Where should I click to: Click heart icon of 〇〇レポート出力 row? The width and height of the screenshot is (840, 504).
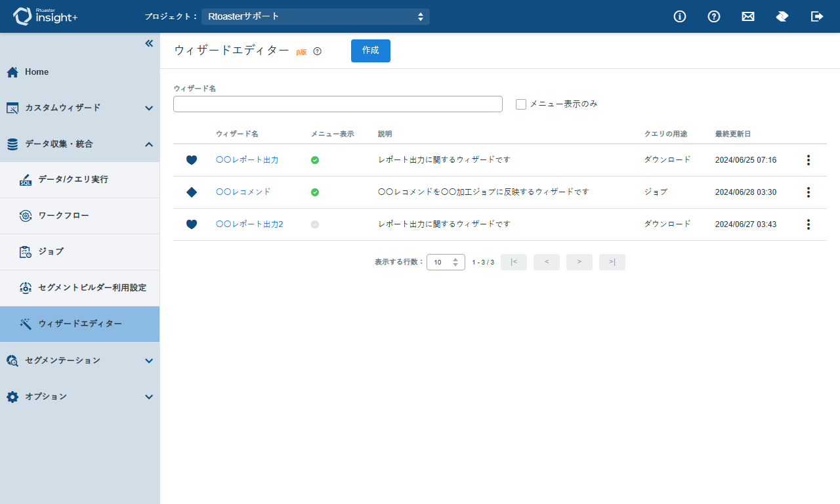pyautogui.click(x=192, y=160)
